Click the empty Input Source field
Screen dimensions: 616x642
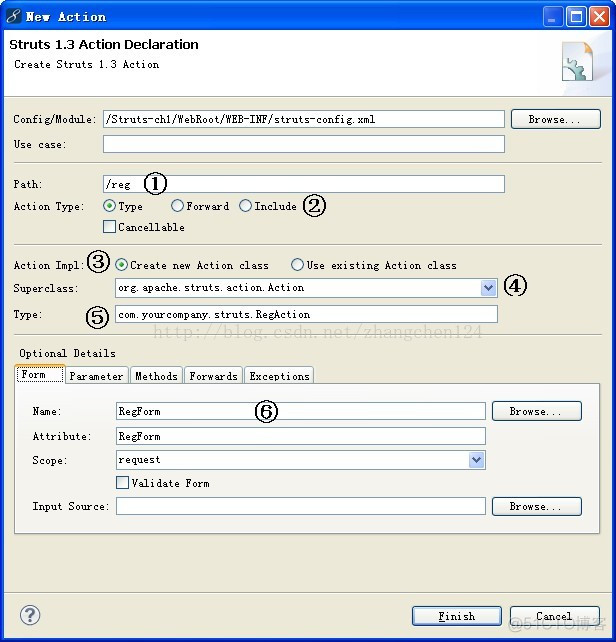[301, 506]
